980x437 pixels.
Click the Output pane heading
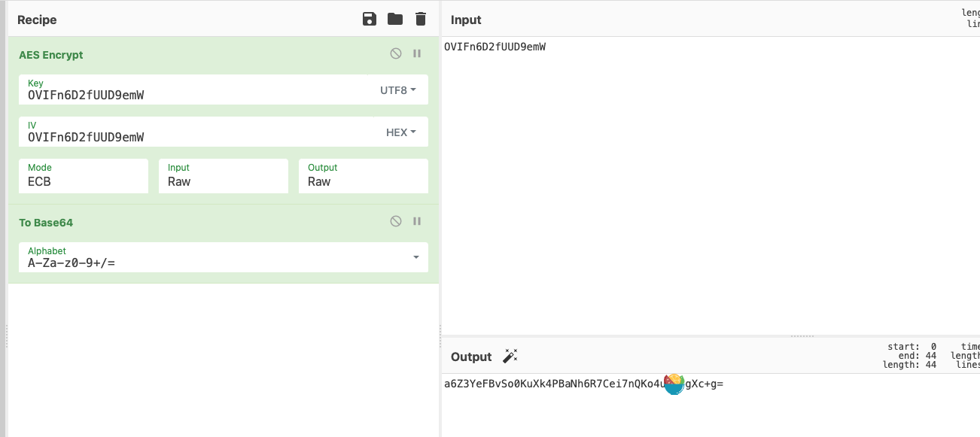pyautogui.click(x=471, y=357)
